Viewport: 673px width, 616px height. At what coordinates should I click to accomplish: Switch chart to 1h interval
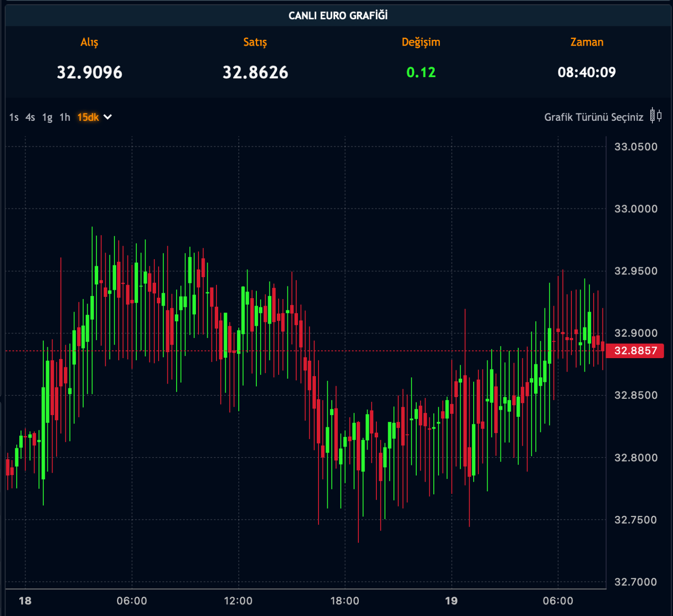(x=65, y=117)
